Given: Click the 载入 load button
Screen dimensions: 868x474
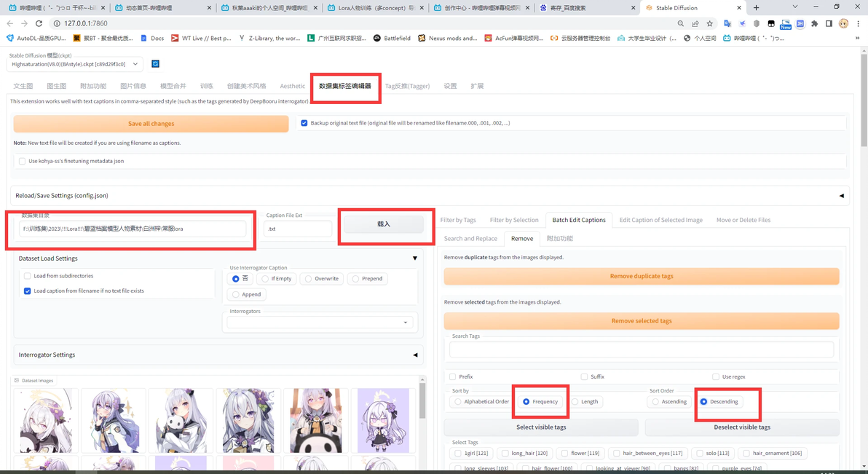Looking at the screenshot, I should pos(384,224).
